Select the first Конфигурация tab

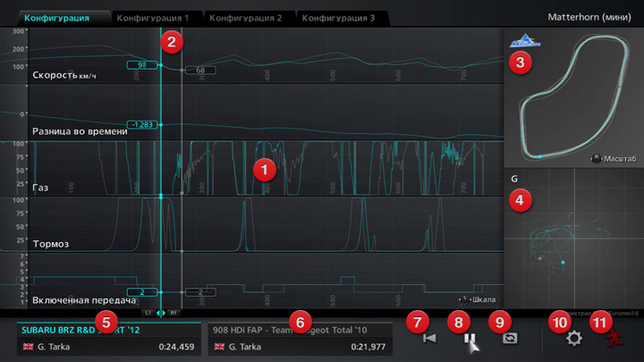point(56,17)
